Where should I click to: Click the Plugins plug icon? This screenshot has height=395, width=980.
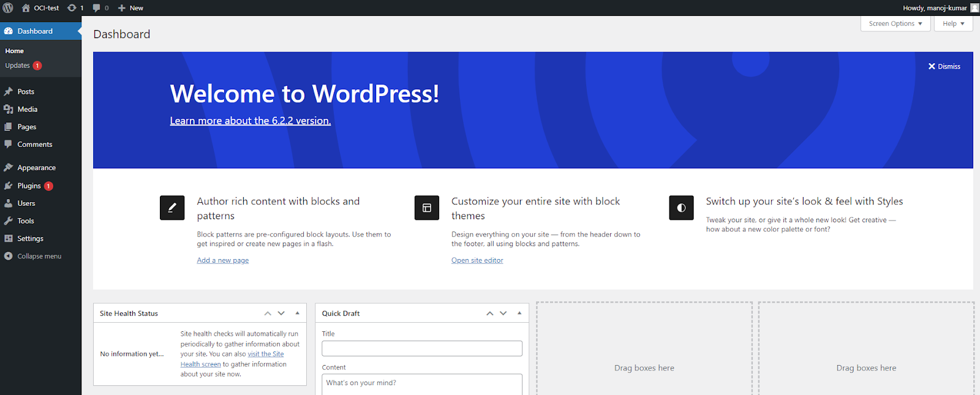[9, 186]
